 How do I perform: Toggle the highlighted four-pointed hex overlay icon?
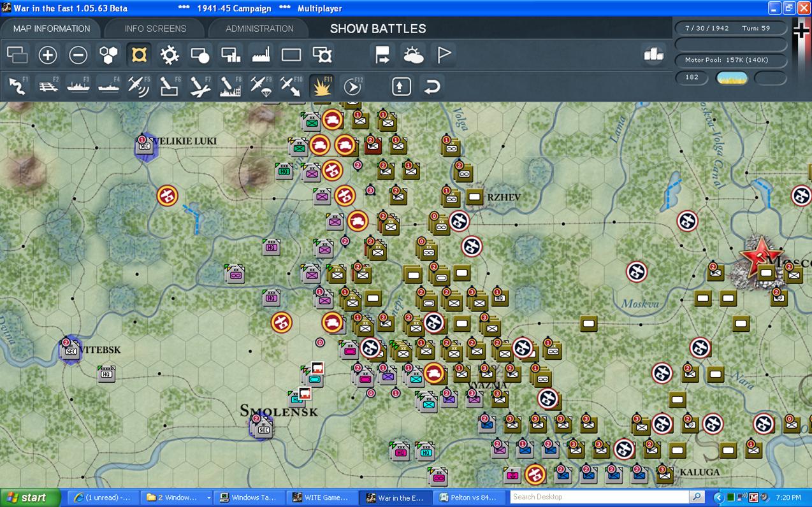click(x=139, y=55)
